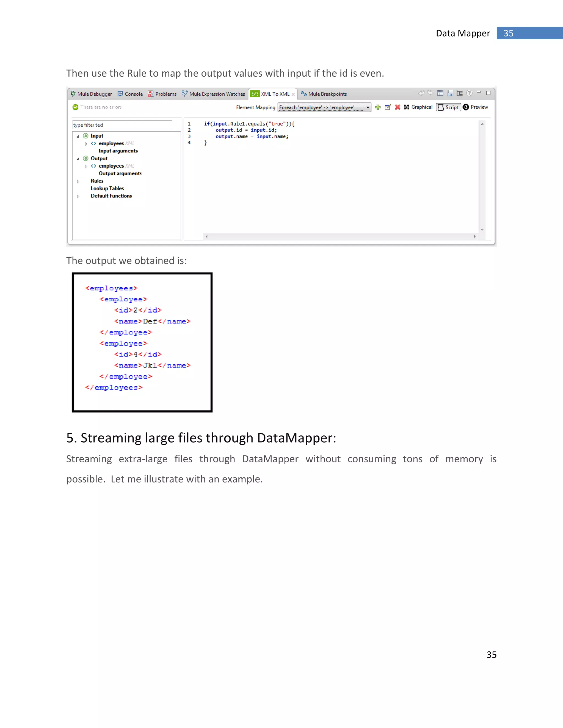The width and height of the screenshot is (563, 728).
Task: Click the Problems tab icon
Action: tap(151, 94)
